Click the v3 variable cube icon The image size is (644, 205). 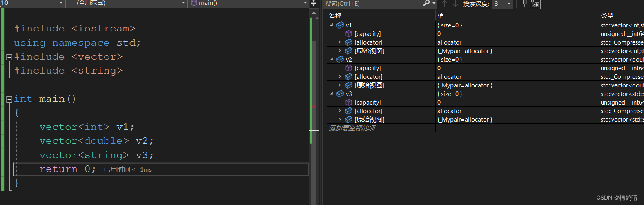pos(340,94)
